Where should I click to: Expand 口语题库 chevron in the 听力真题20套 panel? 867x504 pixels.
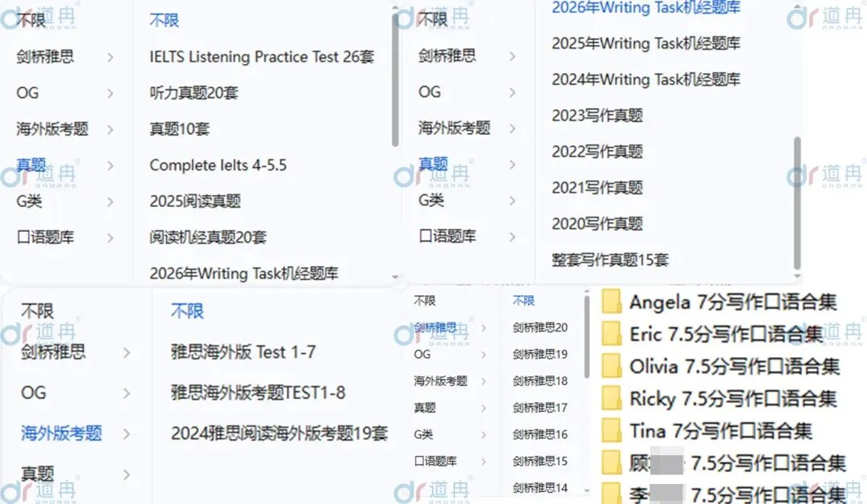coord(110,238)
